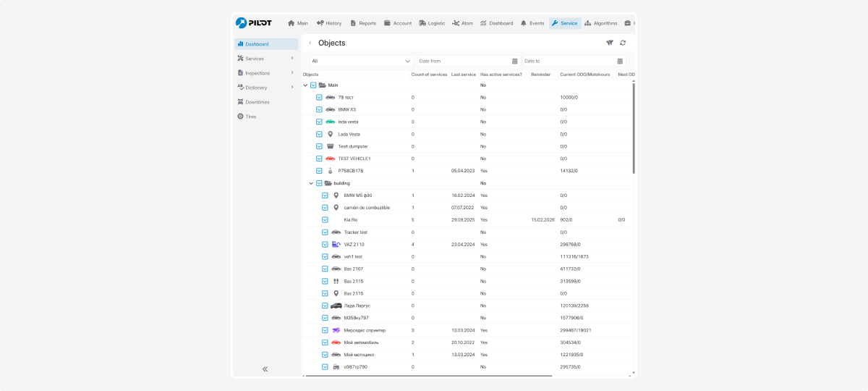Click the filter icon above the Objects table
The width and height of the screenshot is (868, 391).
pyautogui.click(x=609, y=43)
